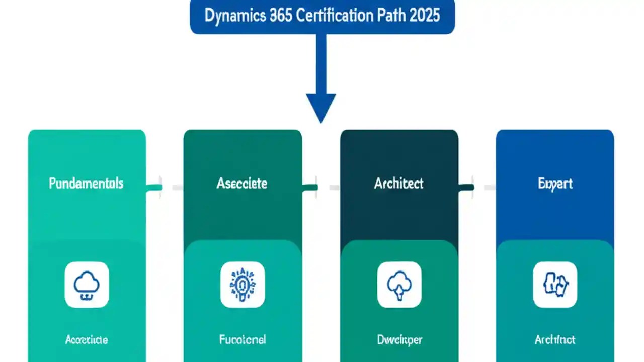Expand the Fundamentals card details

click(x=87, y=184)
